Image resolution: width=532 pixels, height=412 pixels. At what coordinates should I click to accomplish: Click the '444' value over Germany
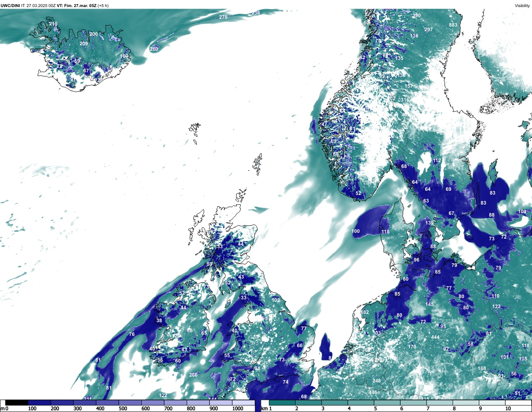click(x=435, y=337)
